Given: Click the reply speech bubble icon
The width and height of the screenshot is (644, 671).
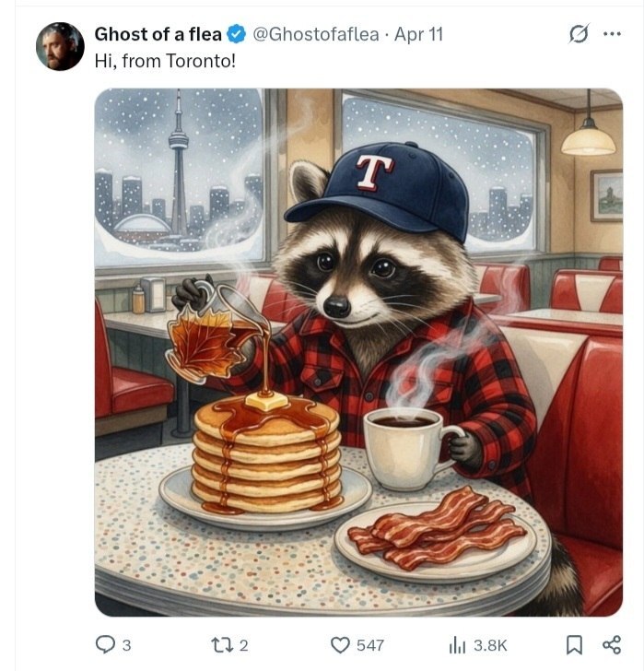Looking at the screenshot, I should [x=105, y=645].
